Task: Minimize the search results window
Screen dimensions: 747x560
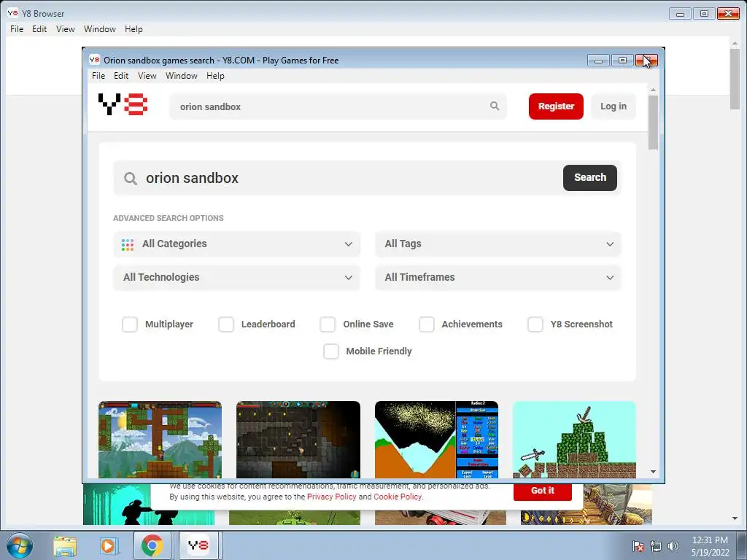Action: [x=598, y=61]
